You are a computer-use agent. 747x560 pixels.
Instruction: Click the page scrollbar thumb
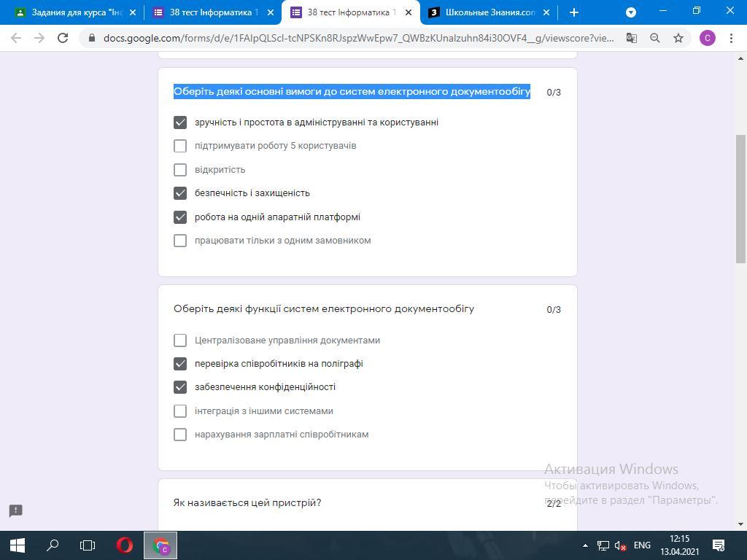[740, 198]
